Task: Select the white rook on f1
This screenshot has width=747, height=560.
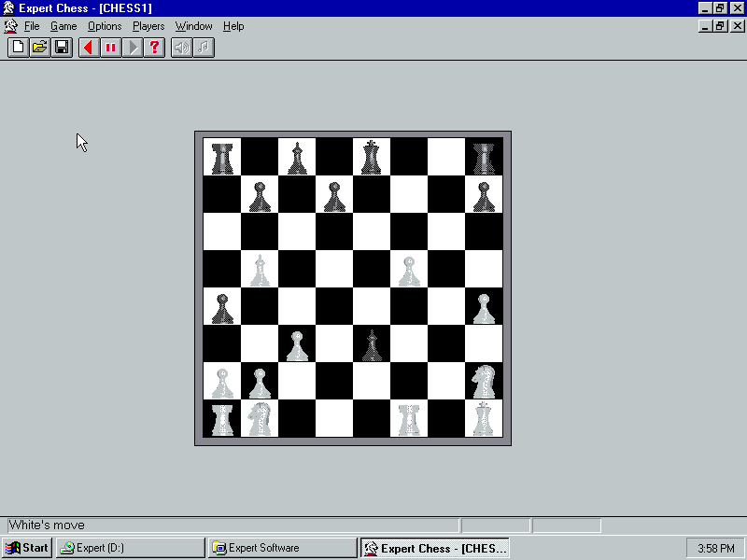Action: (x=409, y=419)
